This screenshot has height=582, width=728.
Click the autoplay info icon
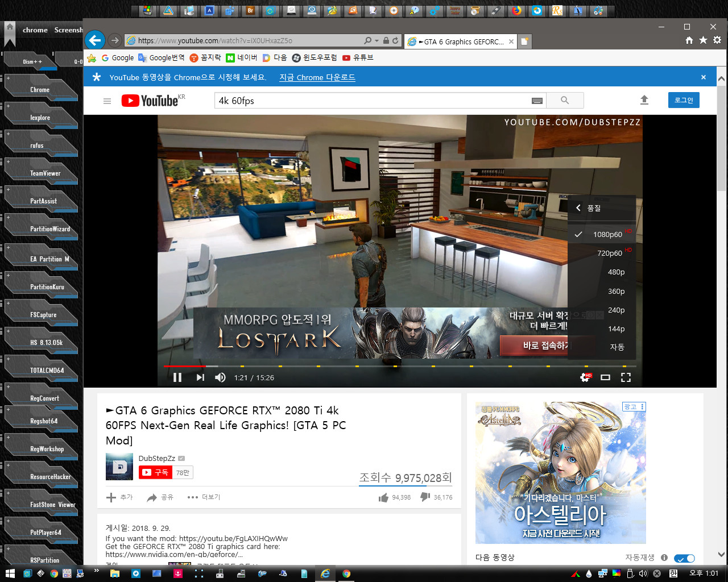click(x=664, y=558)
